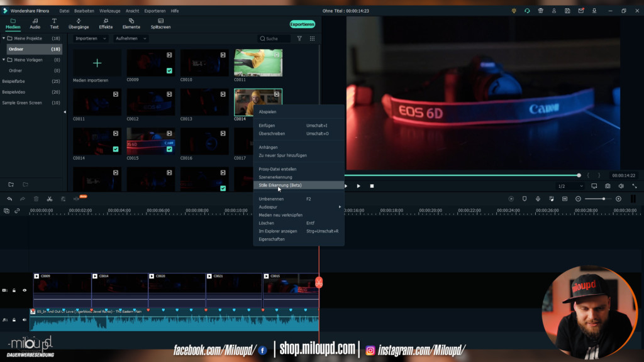The height and width of the screenshot is (362, 644).
Task: Click the timeline zoom in plus
Action: (619, 199)
